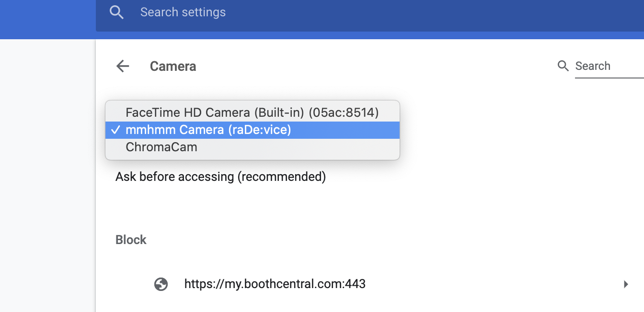Viewport: 644px width, 312px height.
Task: Expand boothcentral site details with right arrow
Action: coord(626,284)
